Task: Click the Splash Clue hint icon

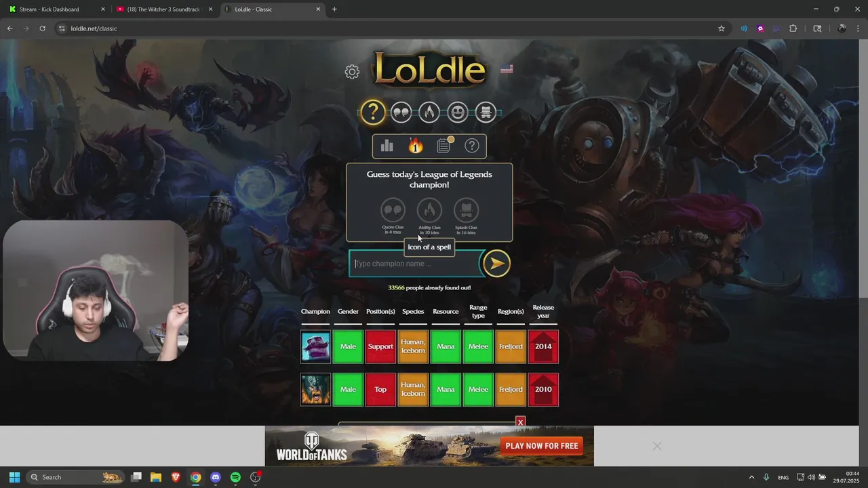Action: click(x=466, y=211)
